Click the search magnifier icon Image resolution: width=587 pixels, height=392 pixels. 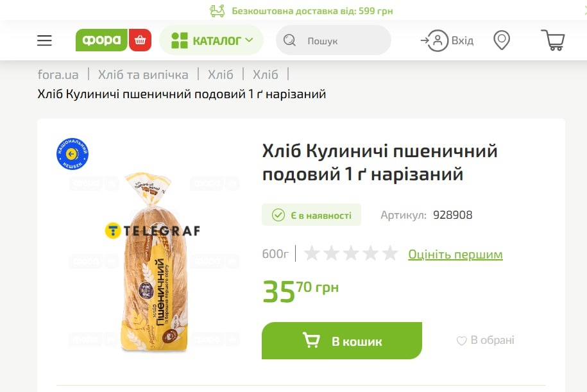click(289, 40)
